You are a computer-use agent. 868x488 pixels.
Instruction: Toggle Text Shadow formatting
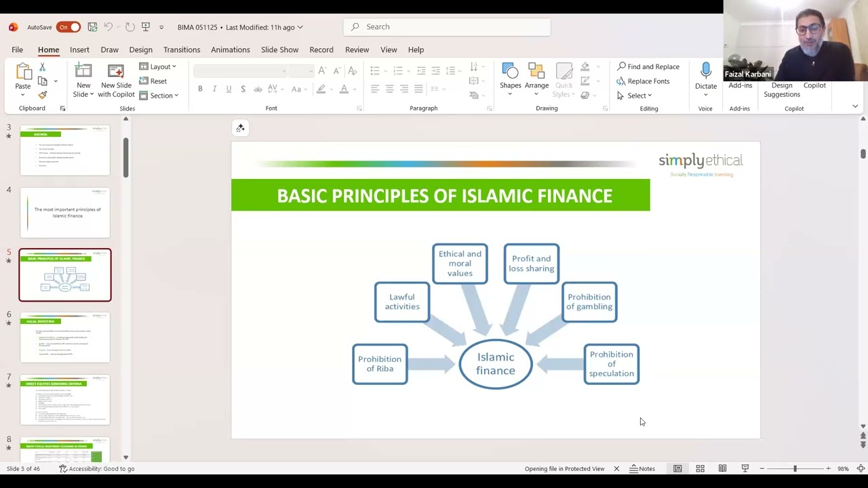[x=243, y=89]
